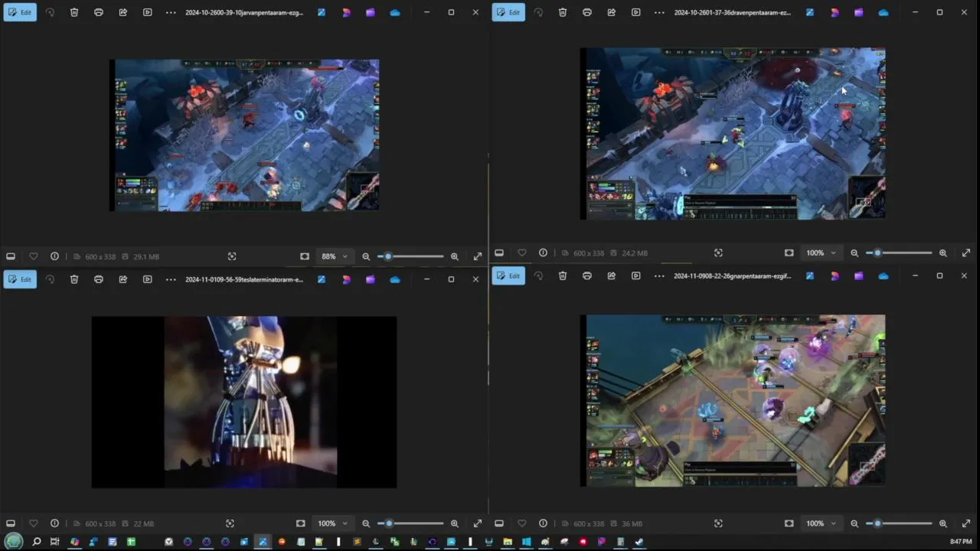
Task: Toggle the filmstrip in the draven window
Action: [x=499, y=253]
